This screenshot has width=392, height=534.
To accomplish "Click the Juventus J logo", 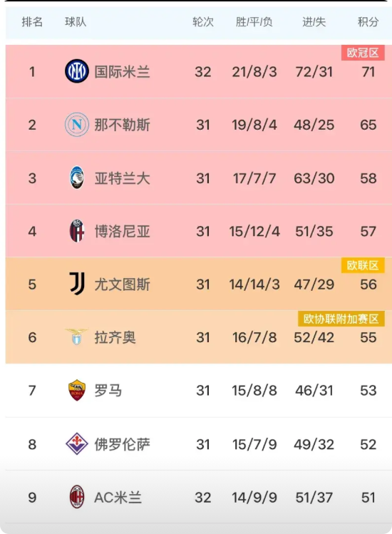I will pos(77,284).
